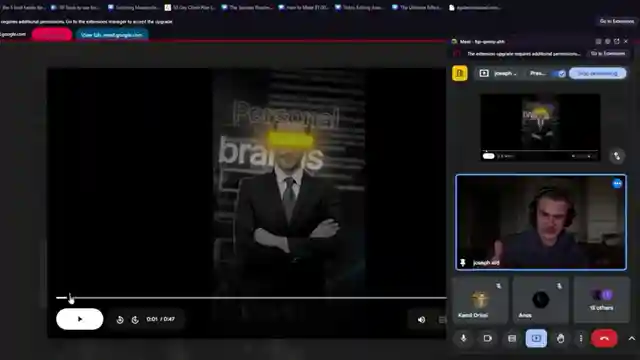Leave the call with red hang-up button

(x=604, y=338)
